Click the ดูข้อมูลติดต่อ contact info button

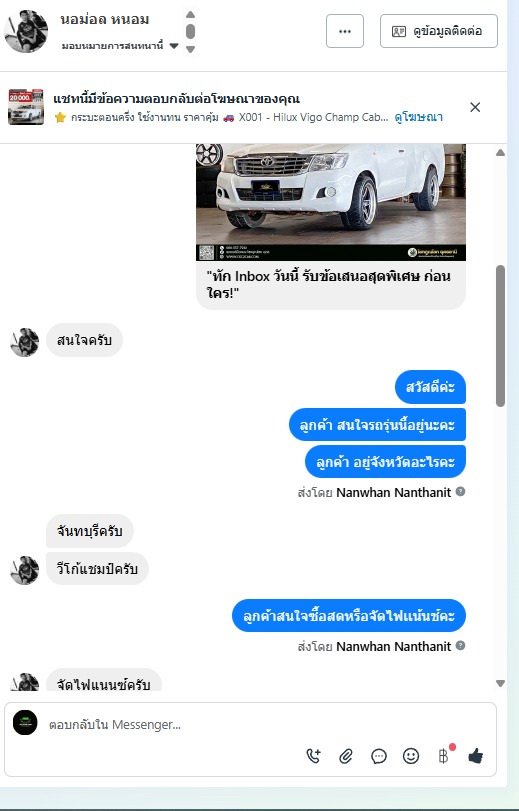tap(439, 31)
